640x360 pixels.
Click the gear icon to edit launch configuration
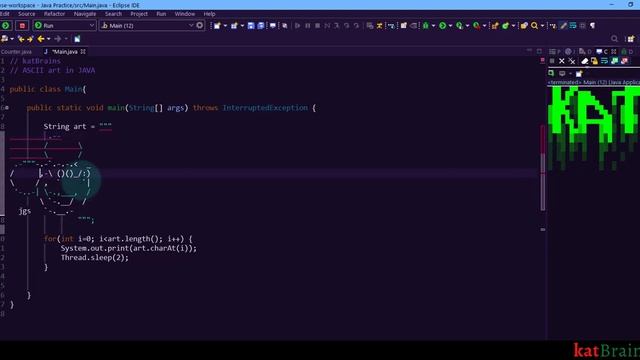(x=200, y=25)
